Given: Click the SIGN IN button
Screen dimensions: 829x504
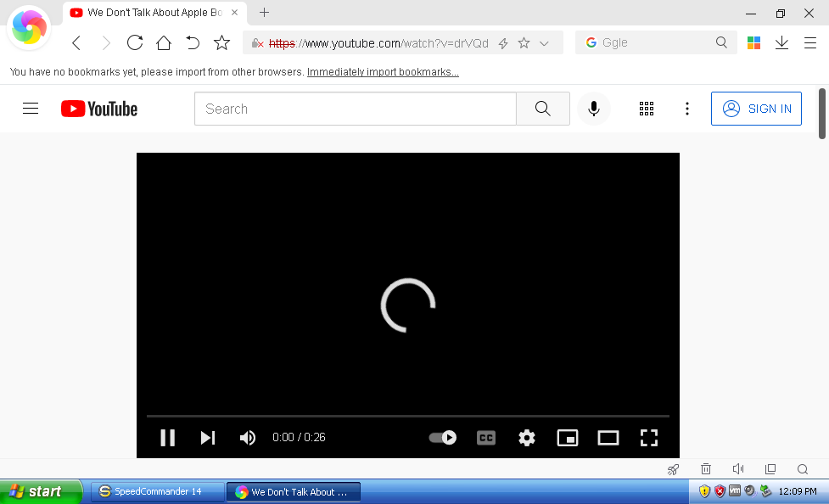Looking at the screenshot, I should tap(756, 109).
